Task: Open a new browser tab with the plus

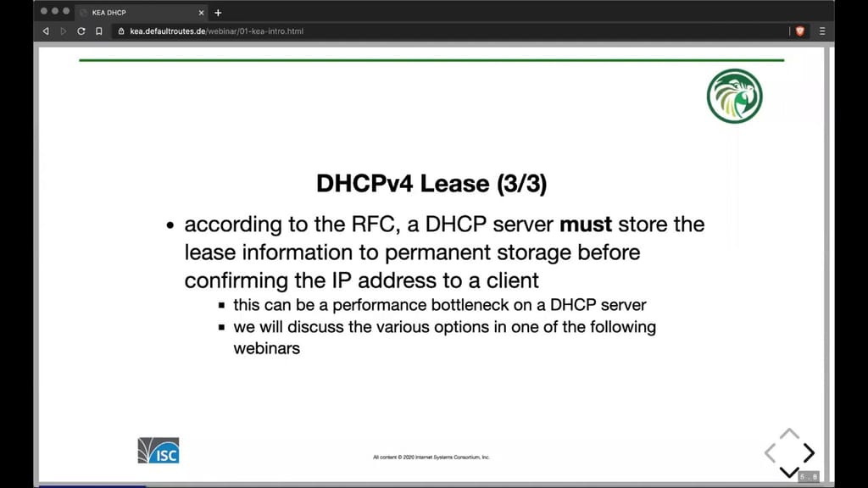Action: point(218,13)
